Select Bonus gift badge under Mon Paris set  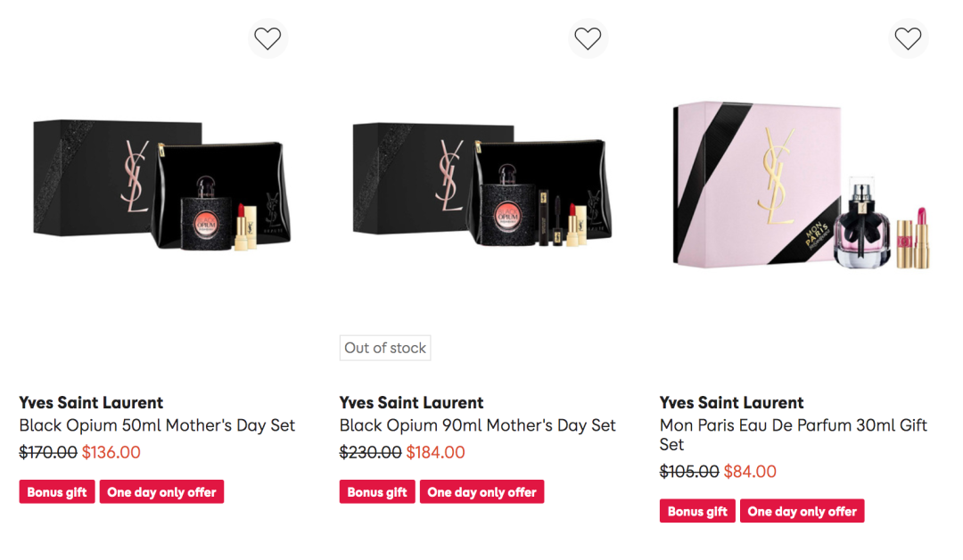pos(697,511)
